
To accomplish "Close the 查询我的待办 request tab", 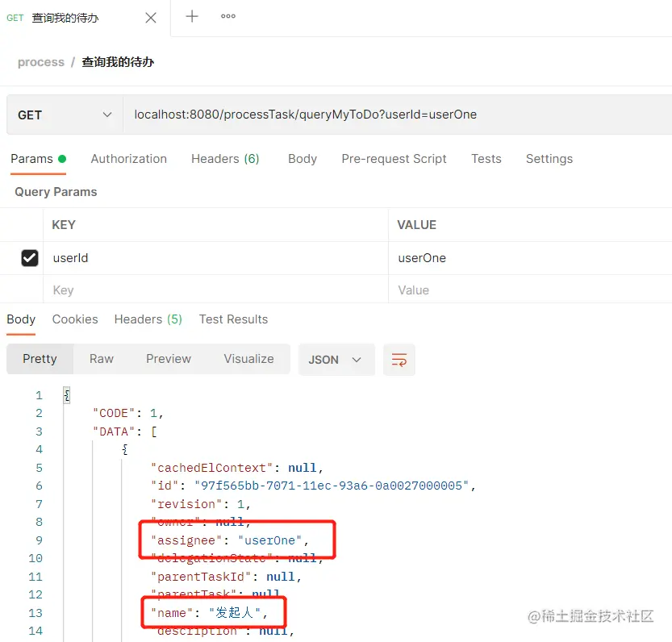I will click(x=150, y=18).
